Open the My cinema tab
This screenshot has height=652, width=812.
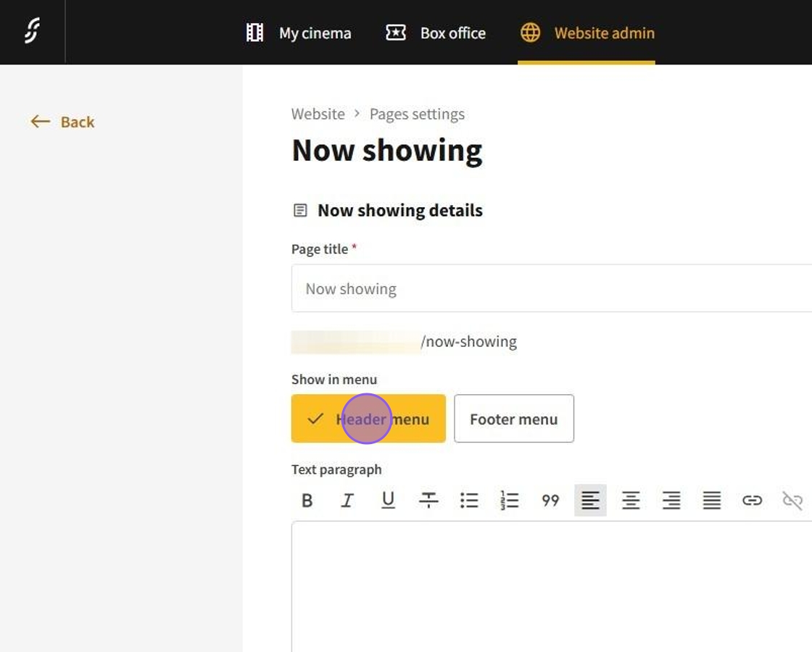tap(299, 33)
